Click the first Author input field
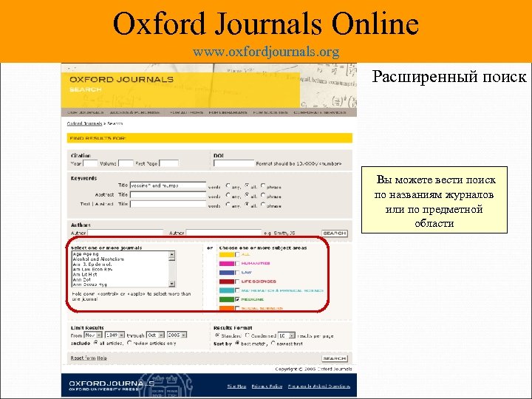The width and height of the screenshot is (532, 399). pyautogui.click(x=125, y=233)
